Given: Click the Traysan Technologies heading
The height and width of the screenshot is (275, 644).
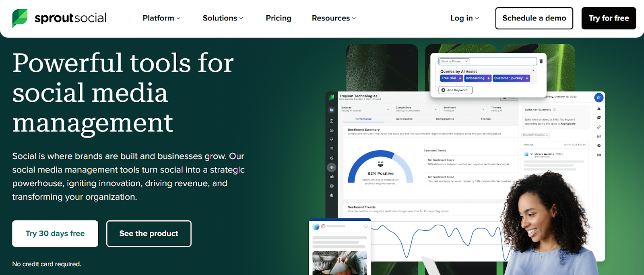Looking at the screenshot, I should pyautogui.click(x=358, y=96).
